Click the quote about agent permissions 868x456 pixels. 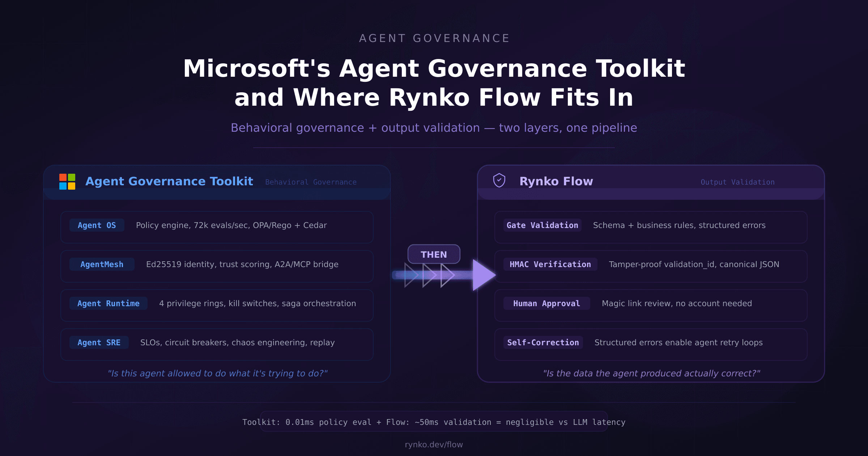pos(218,373)
